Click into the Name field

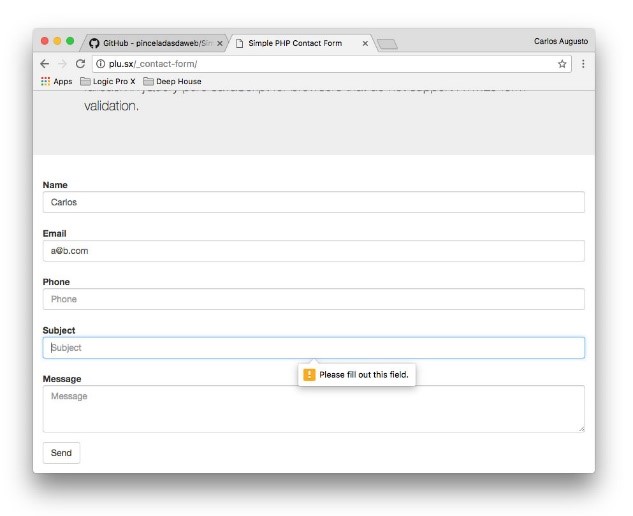point(313,202)
